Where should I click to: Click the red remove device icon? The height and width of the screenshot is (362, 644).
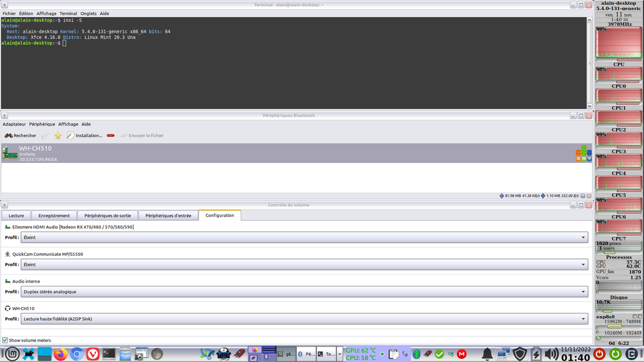pyautogui.click(x=111, y=136)
